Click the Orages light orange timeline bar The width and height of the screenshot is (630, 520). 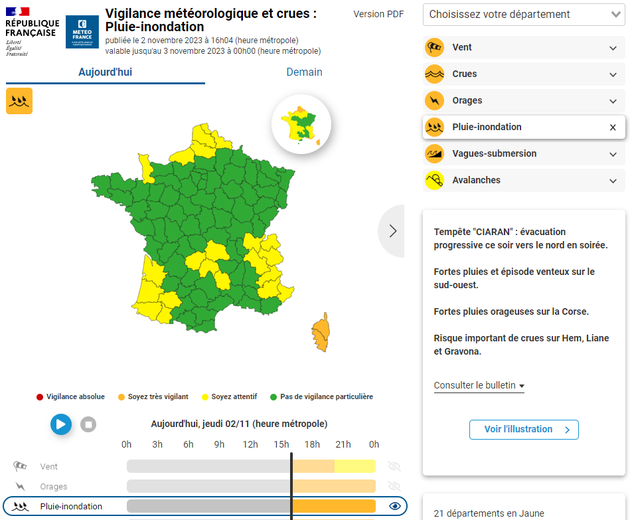click(334, 486)
